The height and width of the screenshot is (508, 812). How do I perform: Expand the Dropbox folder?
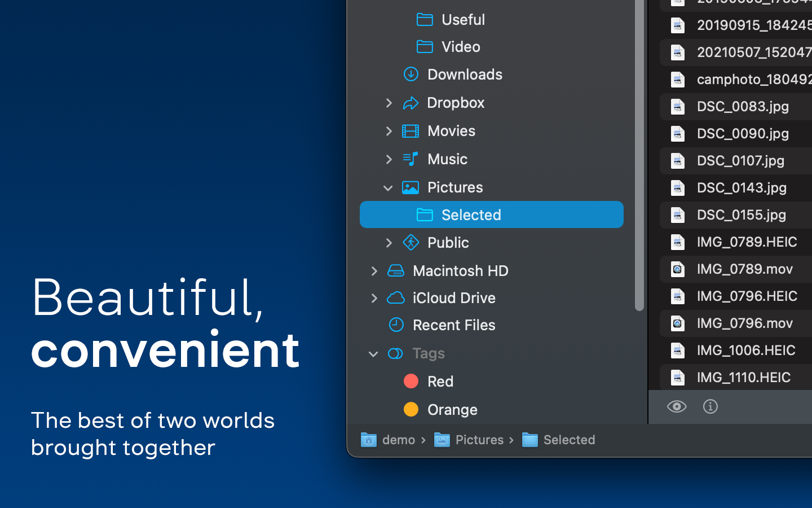pyautogui.click(x=389, y=103)
